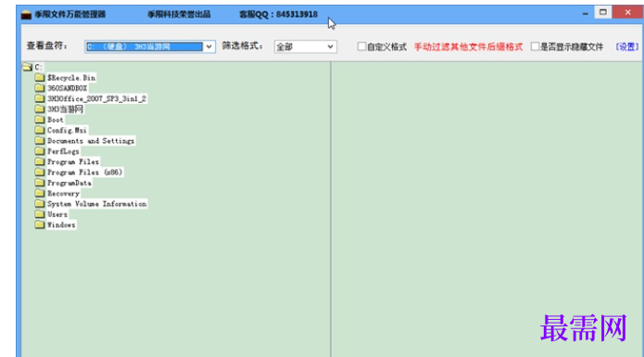Screen dimensions: 644x357
Task: Click the 客服QQ number in title bar
Action: (297, 15)
